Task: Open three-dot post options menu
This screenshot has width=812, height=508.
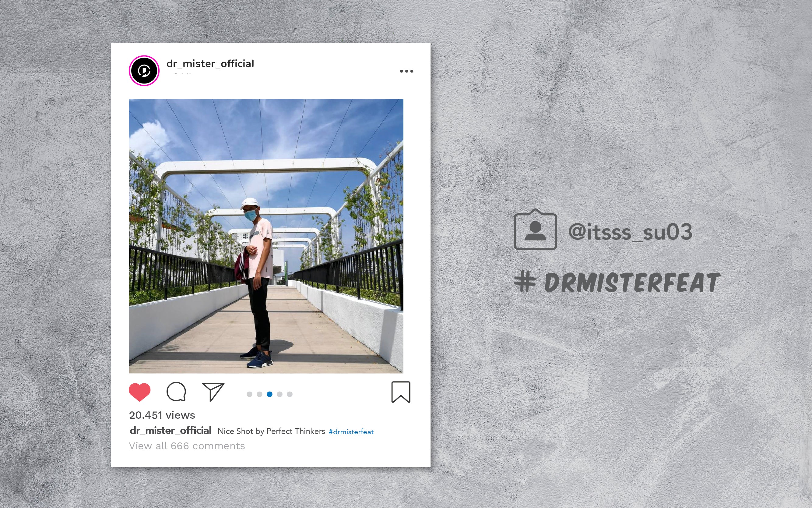Action: click(406, 71)
